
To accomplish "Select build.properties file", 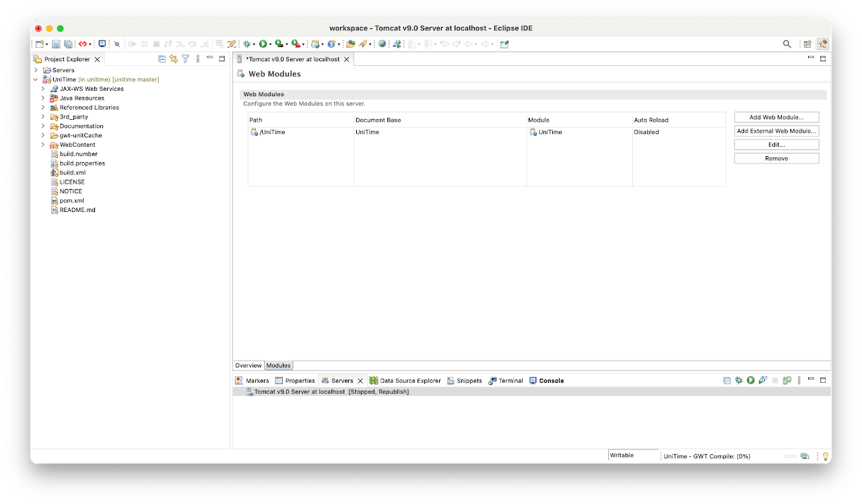I will [77, 164].
